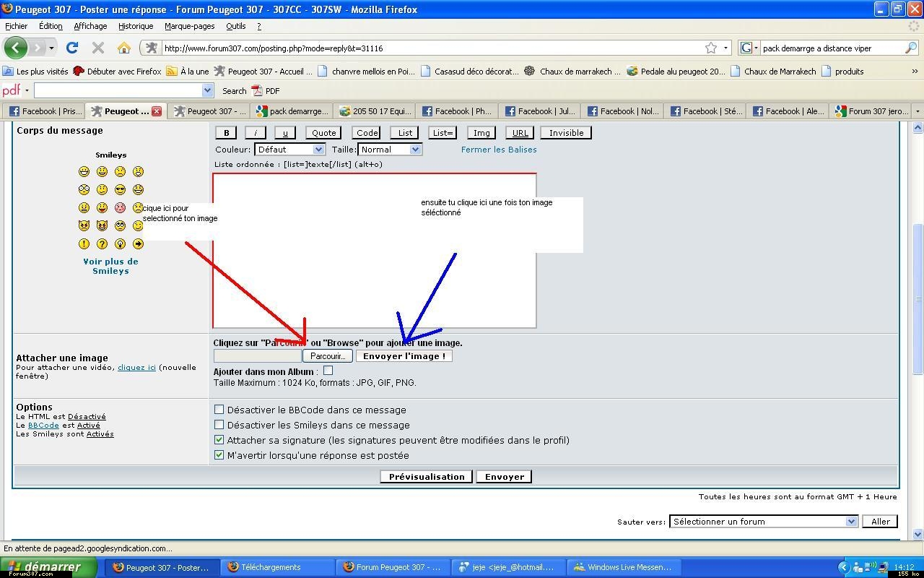The height and width of the screenshot is (578, 924).
Task: Enable Désactiver le BBCode dans ce message
Action: pos(219,410)
